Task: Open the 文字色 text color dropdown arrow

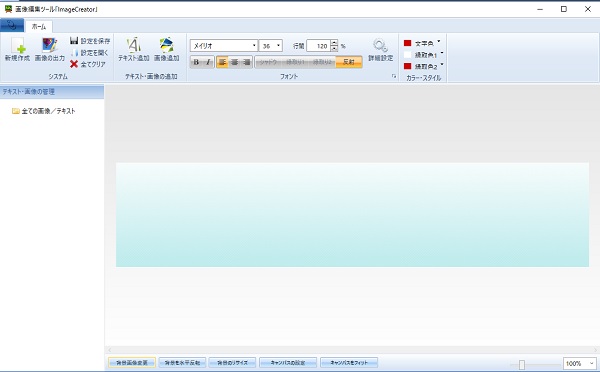Action: pos(439,41)
